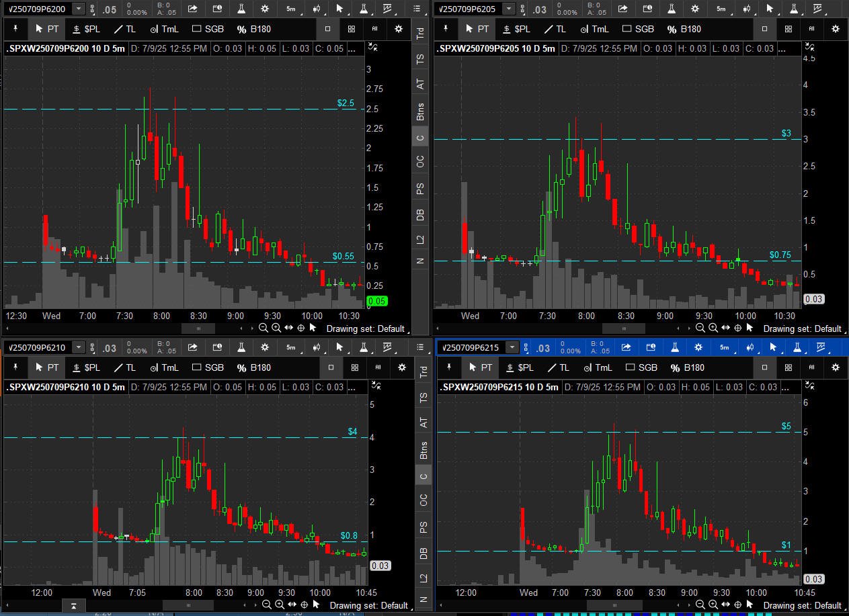Click the collapse-up arrow button under P6210 chart
The height and width of the screenshot is (616, 849).
point(73,605)
